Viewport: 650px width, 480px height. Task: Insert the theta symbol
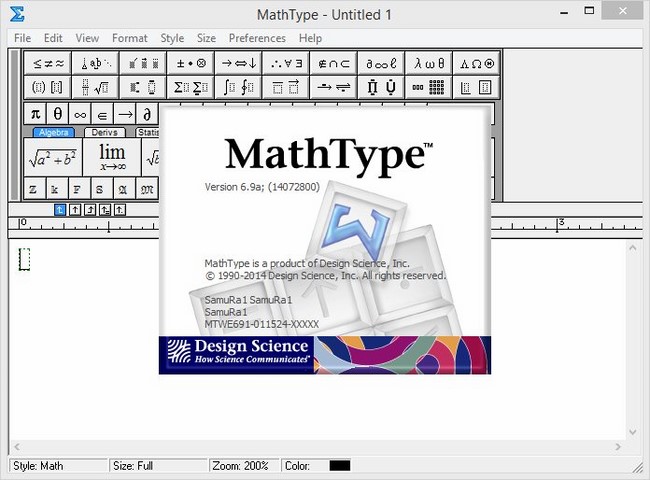(58, 114)
